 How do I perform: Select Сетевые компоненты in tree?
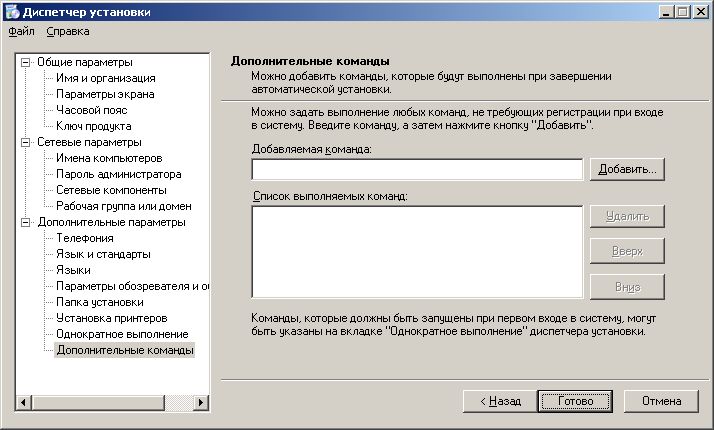pyautogui.click(x=111, y=190)
